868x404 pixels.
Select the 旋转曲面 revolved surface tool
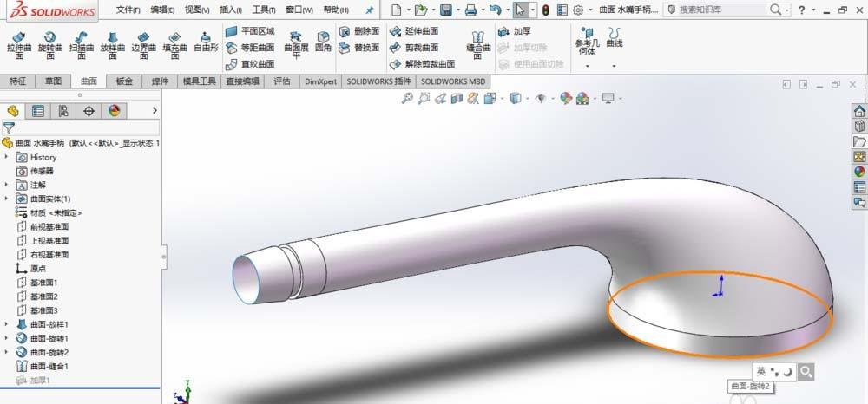[x=50, y=45]
